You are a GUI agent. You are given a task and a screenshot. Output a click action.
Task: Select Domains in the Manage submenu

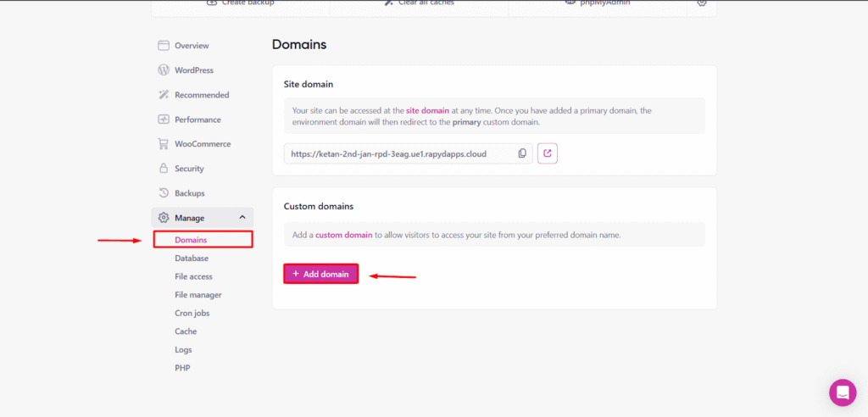click(x=191, y=240)
